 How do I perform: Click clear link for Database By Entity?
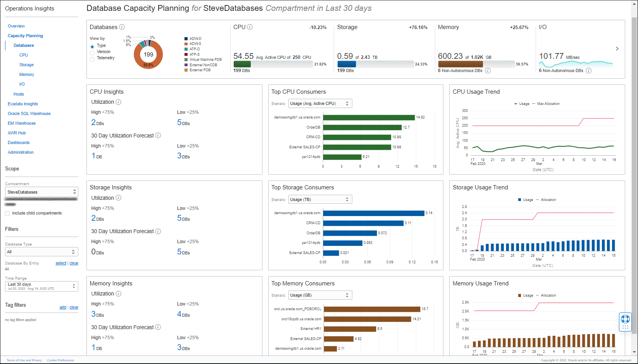74,263
